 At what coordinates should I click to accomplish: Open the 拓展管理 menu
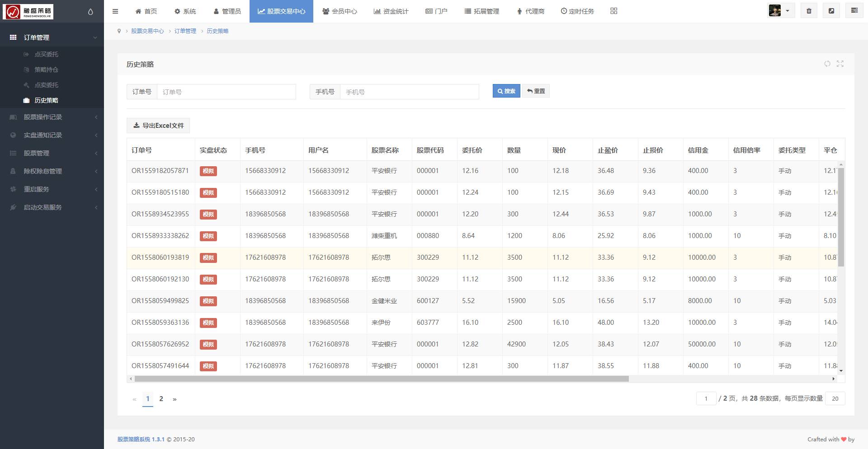click(482, 11)
